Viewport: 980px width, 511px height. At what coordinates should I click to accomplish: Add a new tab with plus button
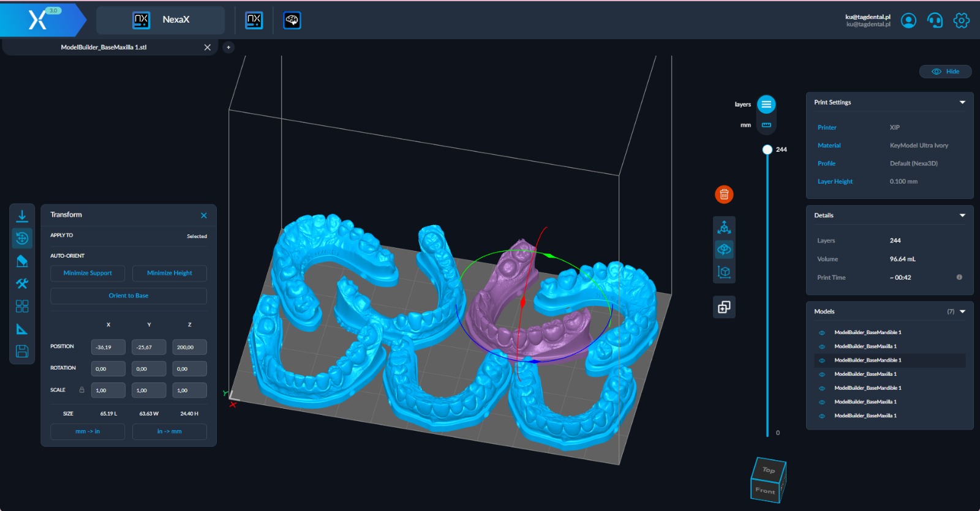pos(228,47)
